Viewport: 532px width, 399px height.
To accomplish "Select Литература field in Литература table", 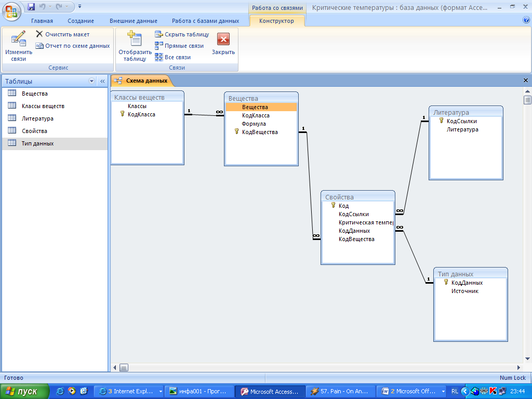I will (462, 129).
